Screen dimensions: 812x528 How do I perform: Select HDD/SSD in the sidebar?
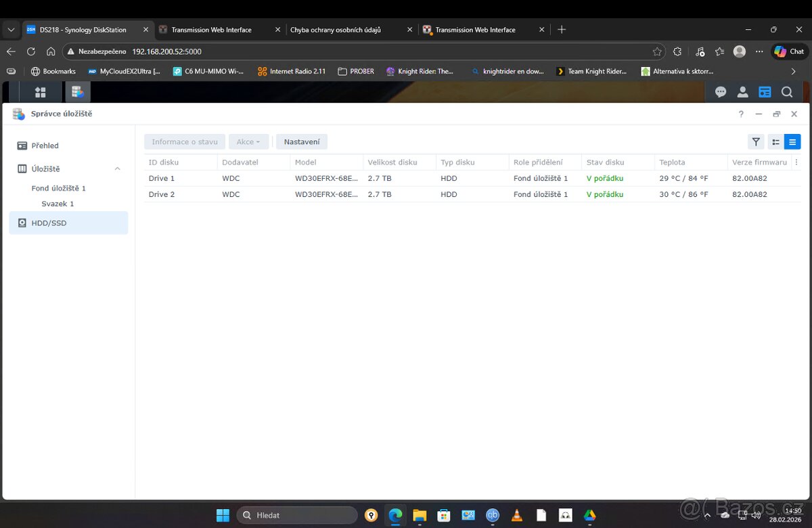coord(68,223)
